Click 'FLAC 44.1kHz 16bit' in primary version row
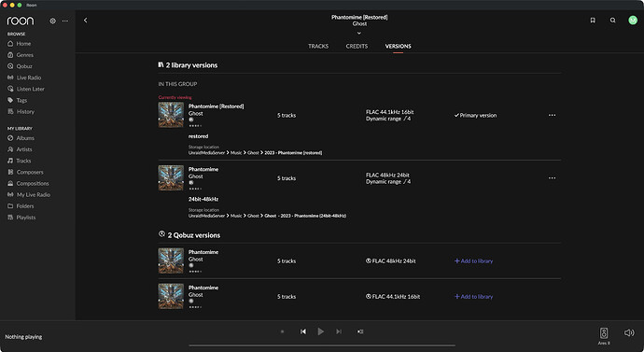Screen dimensions: 644x352 390,112
